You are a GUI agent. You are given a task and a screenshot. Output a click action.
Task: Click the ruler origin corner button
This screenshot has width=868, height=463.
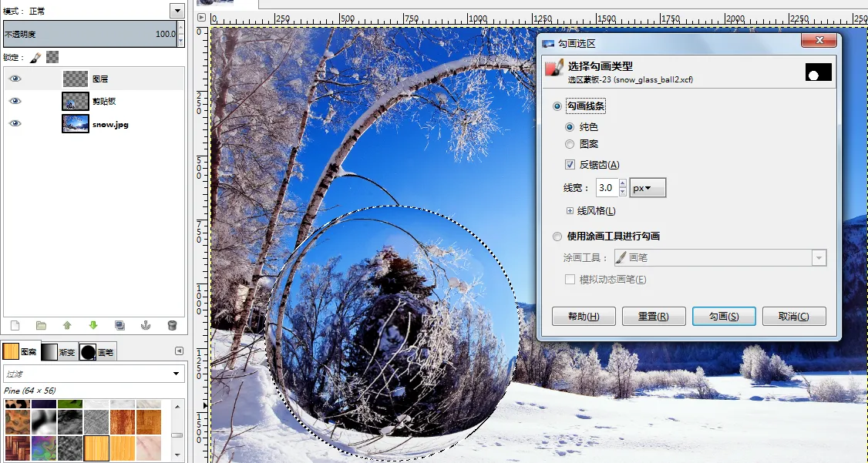coord(201,18)
